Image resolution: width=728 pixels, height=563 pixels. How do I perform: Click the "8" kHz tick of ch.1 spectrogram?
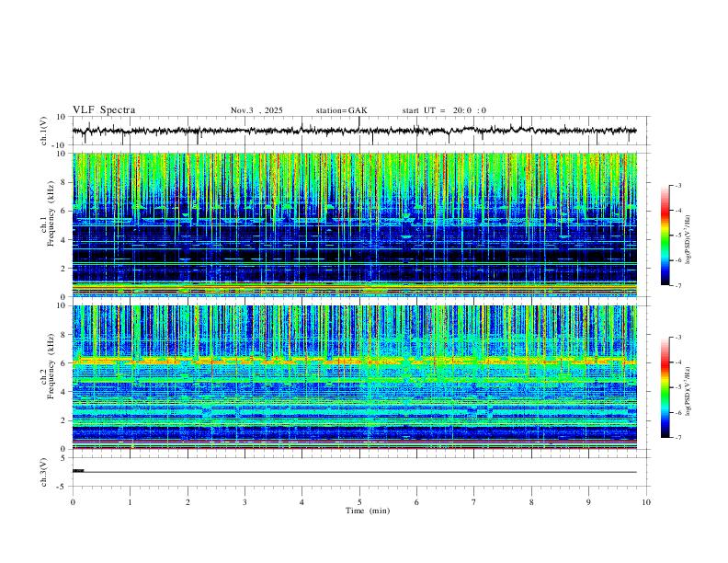[x=64, y=182]
